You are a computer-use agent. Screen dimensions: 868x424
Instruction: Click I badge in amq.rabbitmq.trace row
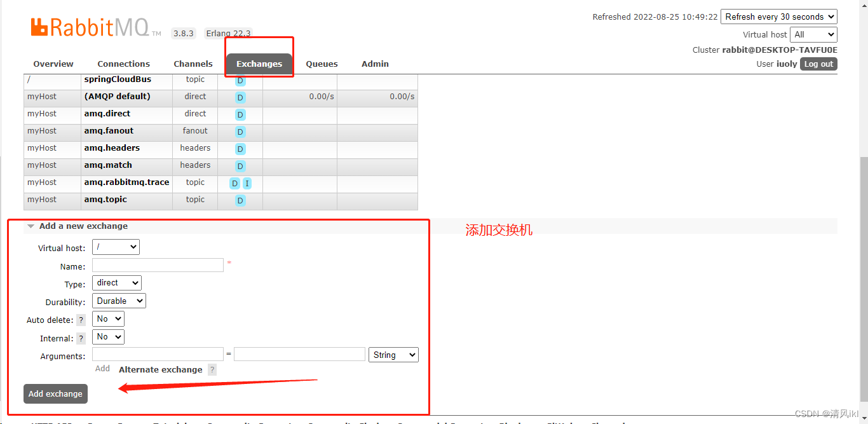247,184
